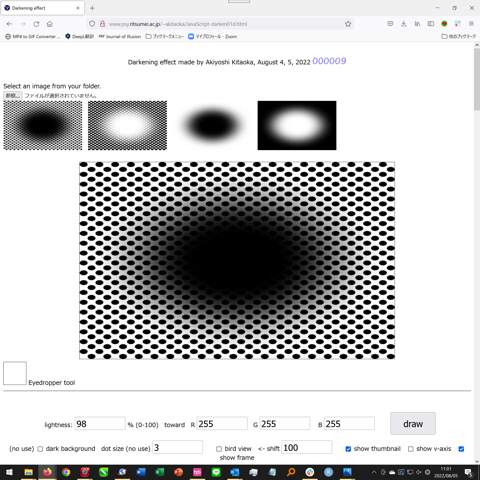The height and width of the screenshot is (480, 480).
Task: Click the browser forward arrow
Action: click(23, 24)
